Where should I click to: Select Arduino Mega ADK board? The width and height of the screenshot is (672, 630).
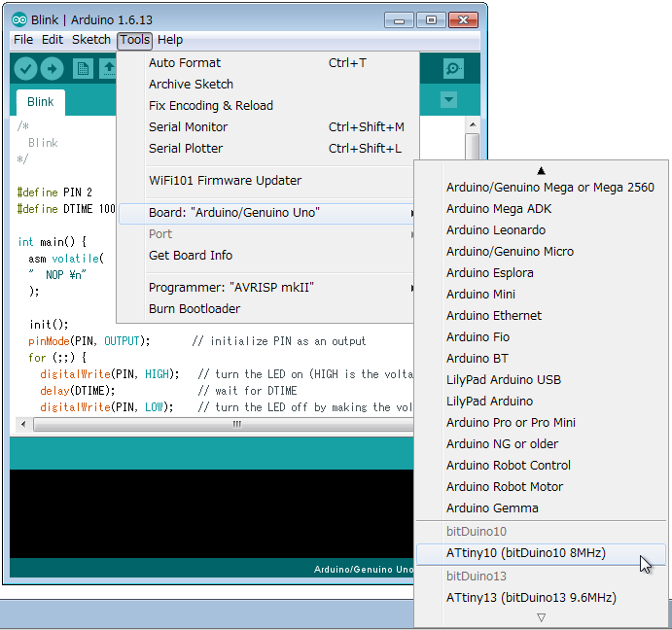pyautogui.click(x=542, y=209)
